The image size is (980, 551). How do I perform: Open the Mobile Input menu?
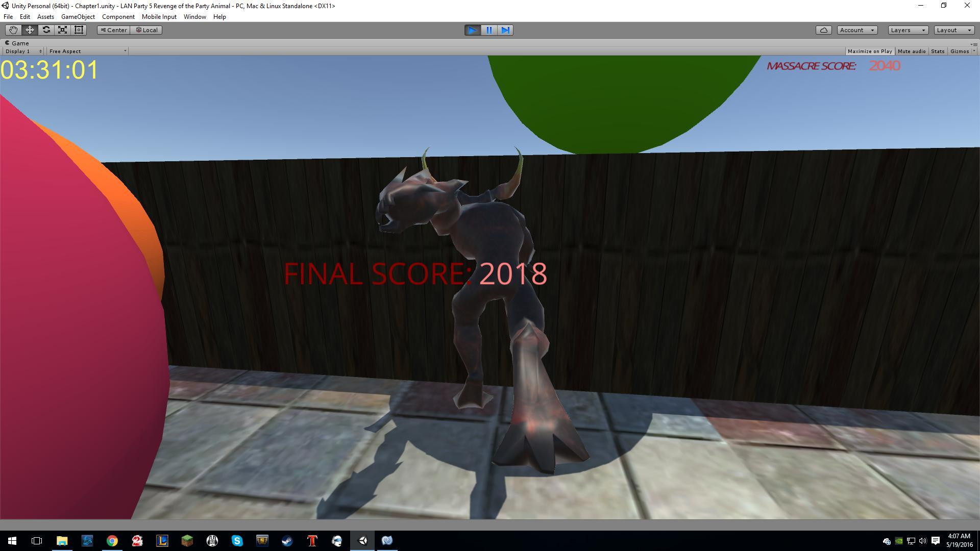pyautogui.click(x=159, y=17)
